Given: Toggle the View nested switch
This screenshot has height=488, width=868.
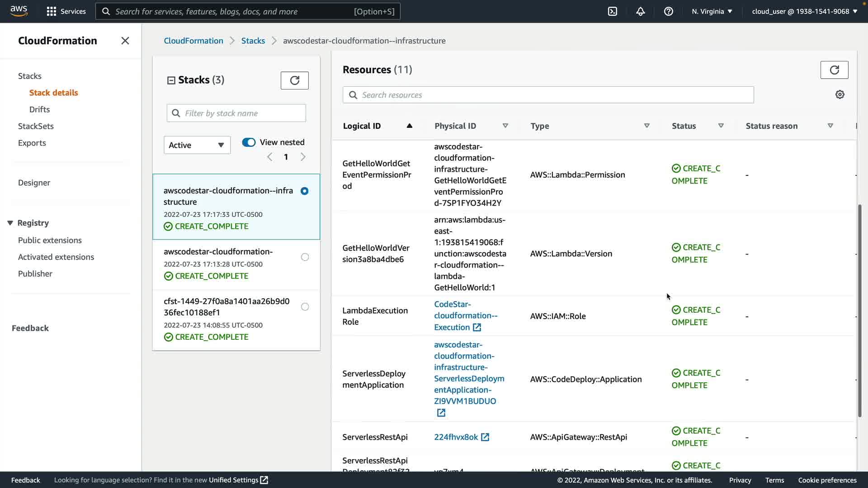Looking at the screenshot, I should click(x=249, y=142).
